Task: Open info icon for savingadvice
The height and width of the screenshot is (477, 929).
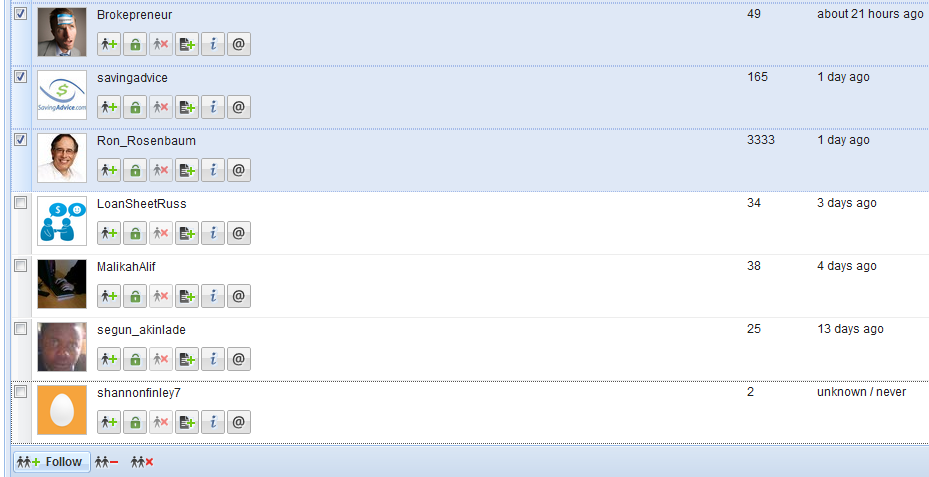Action: click(x=213, y=107)
